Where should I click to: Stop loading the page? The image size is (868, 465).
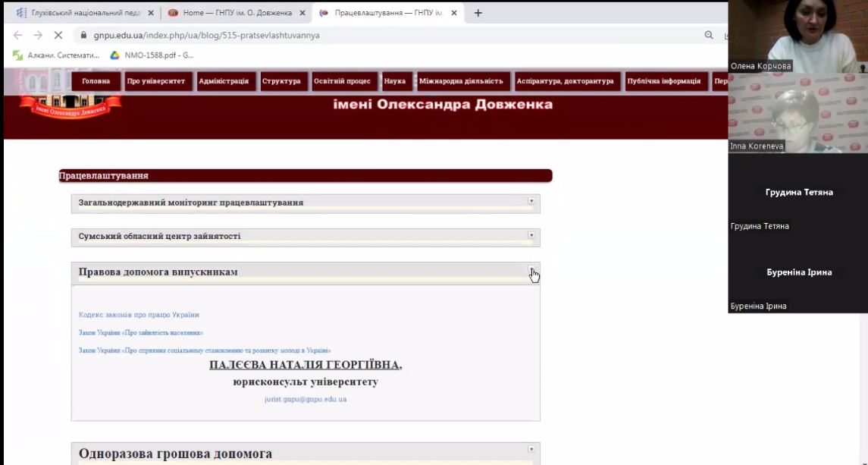(x=58, y=35)
